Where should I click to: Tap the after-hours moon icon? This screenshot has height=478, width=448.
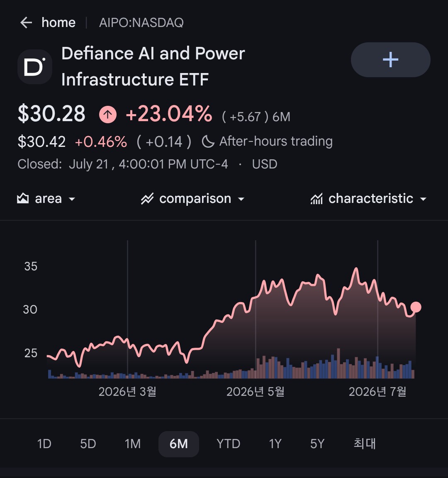coord(208,141)
